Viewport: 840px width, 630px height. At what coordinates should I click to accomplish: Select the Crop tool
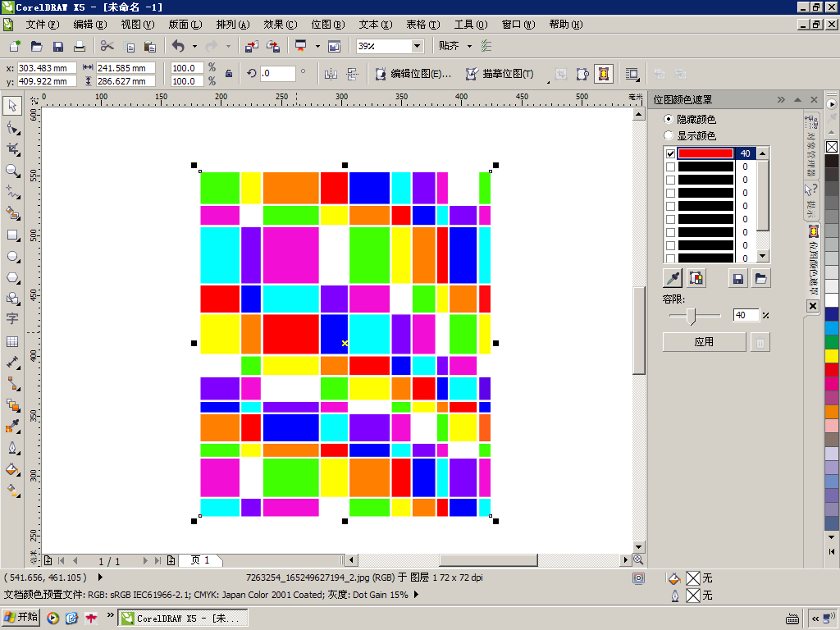coord(12,149)
